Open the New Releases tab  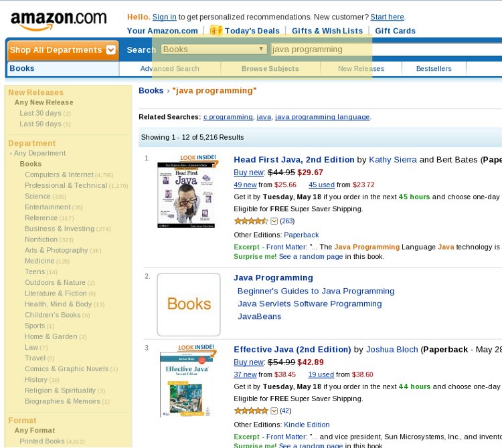[361, 68]
